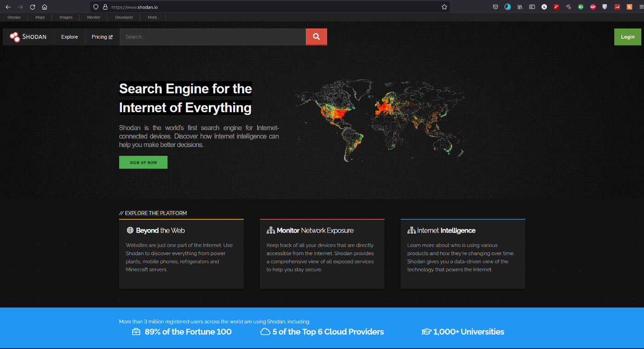644x349 pixels.
Task: Click the graduation cap icon by Universities
Action: click(426, 332)
